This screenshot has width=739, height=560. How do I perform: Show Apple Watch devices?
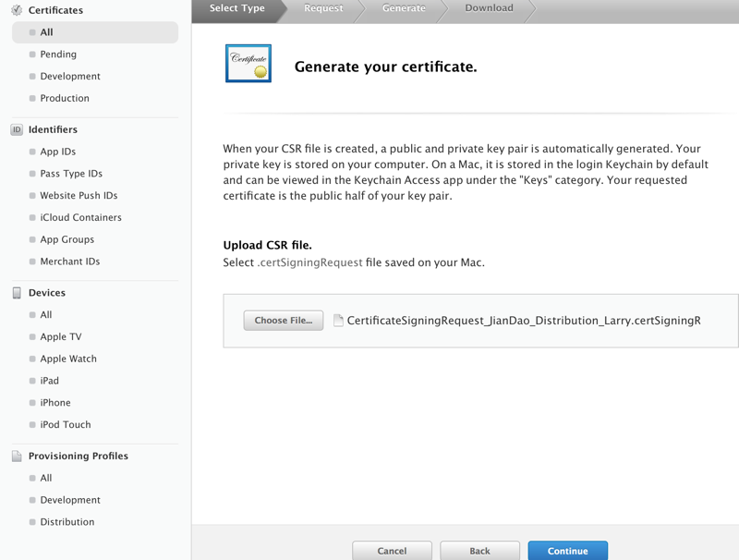point(68,359)
